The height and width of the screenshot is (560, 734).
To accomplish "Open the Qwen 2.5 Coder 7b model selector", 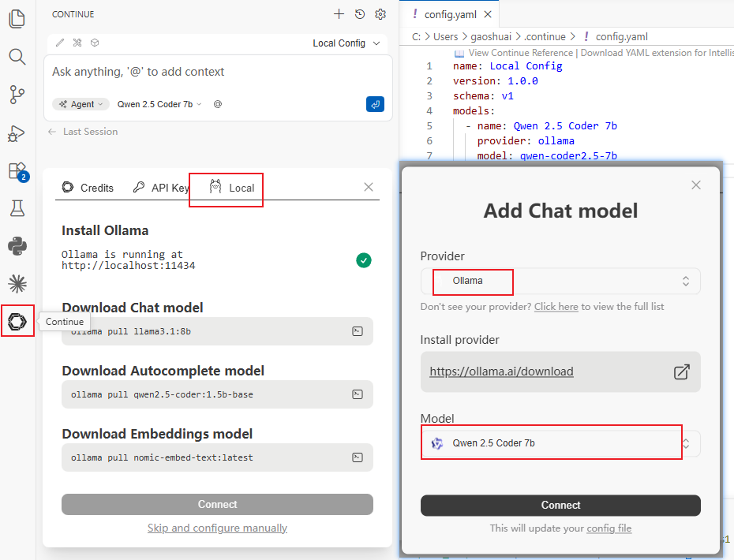I will click(x=159, y=104).
